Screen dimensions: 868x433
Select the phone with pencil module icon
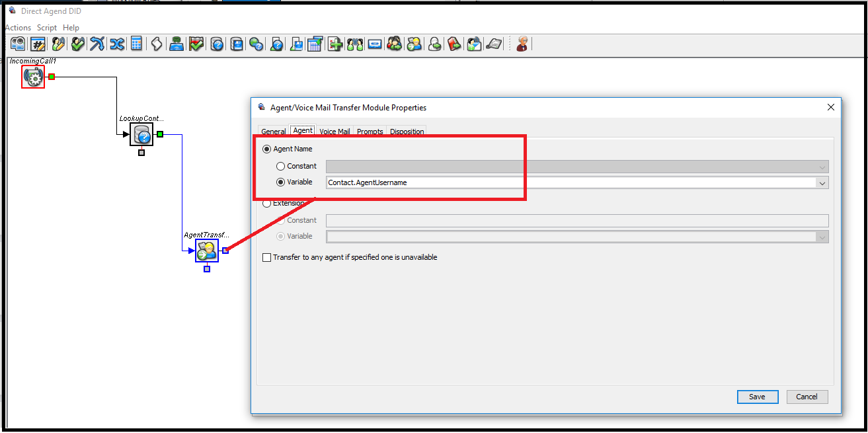pos(59,44)
